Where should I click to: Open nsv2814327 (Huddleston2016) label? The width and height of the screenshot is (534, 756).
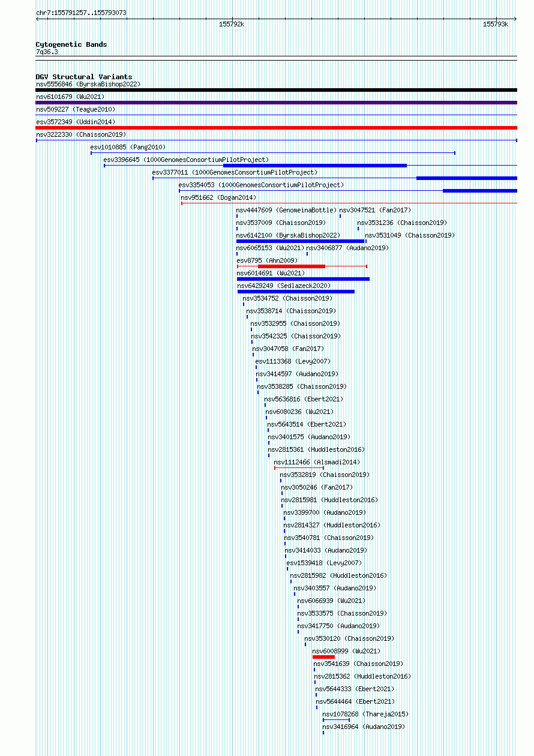[x=332, y=526]
